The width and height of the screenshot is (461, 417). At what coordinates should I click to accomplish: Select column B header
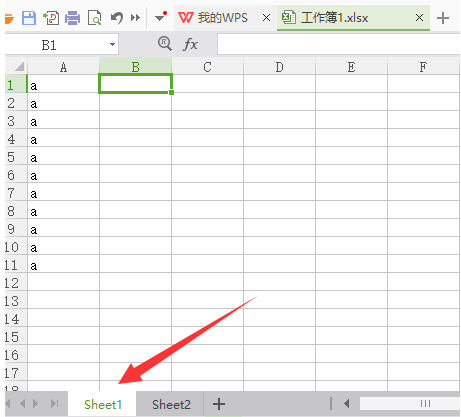coord(135,67)
